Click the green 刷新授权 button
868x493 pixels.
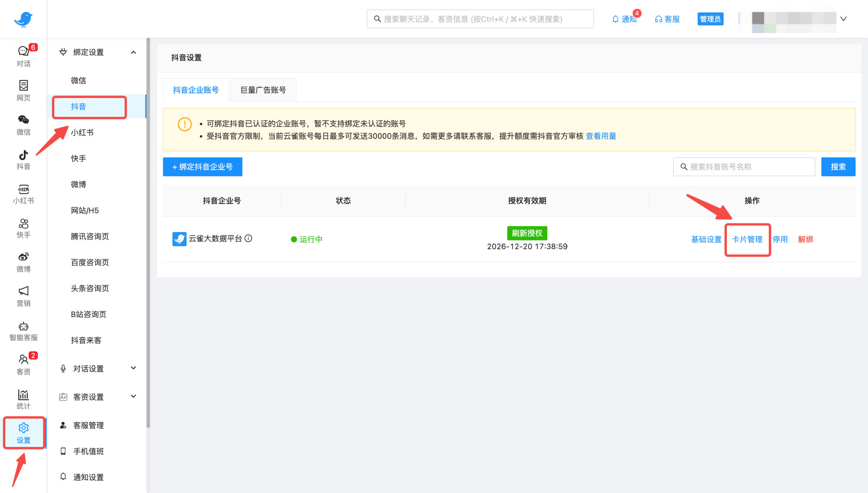coord(527,233)
